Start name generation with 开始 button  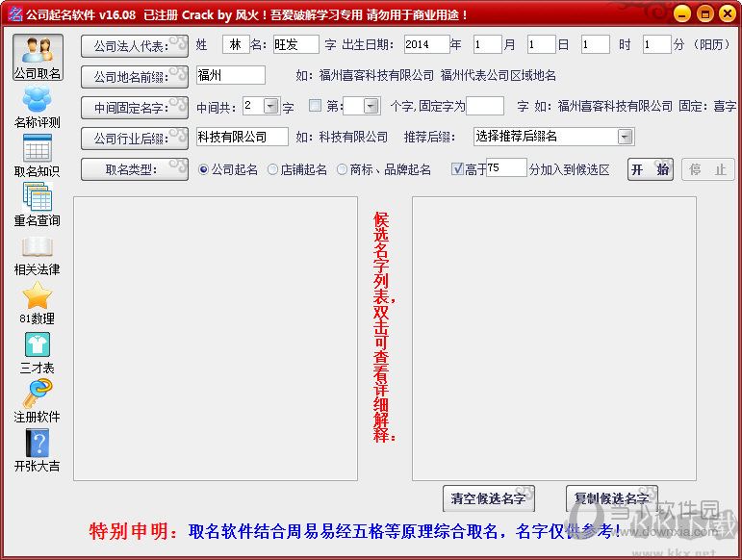[x=651, y=169]
